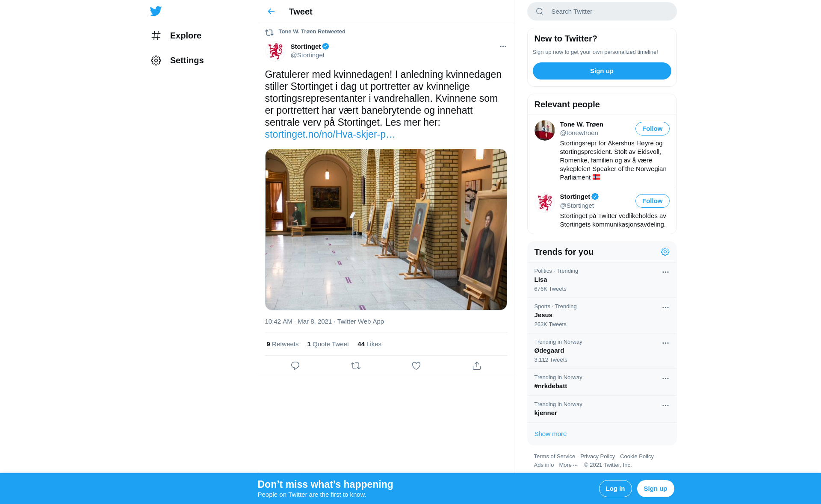The width and height of the screenshot is (821, 504).
Task: Click the Stortinget lion avatar in tweet
Action: 275,51
